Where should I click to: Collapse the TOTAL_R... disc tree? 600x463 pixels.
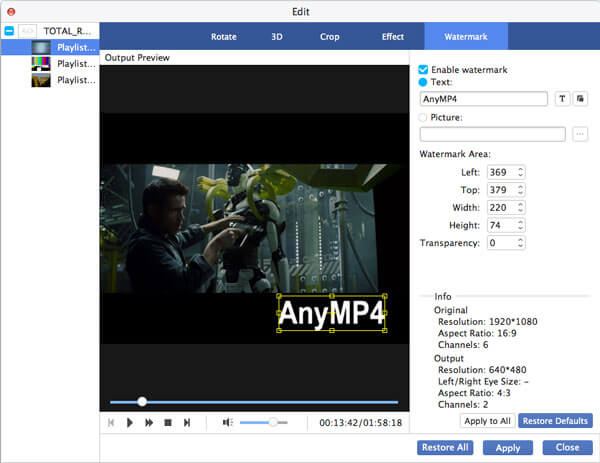(x=9, y=31)
